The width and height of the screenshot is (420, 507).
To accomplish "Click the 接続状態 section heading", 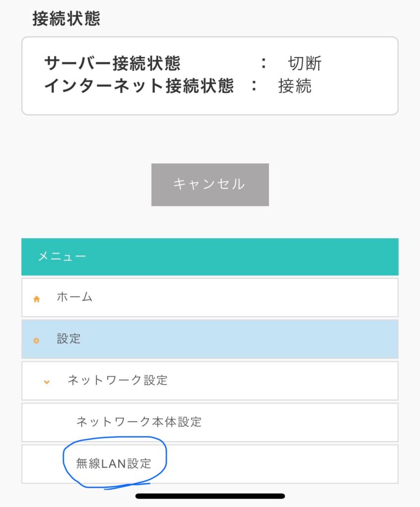I will (x=66, y=18).
